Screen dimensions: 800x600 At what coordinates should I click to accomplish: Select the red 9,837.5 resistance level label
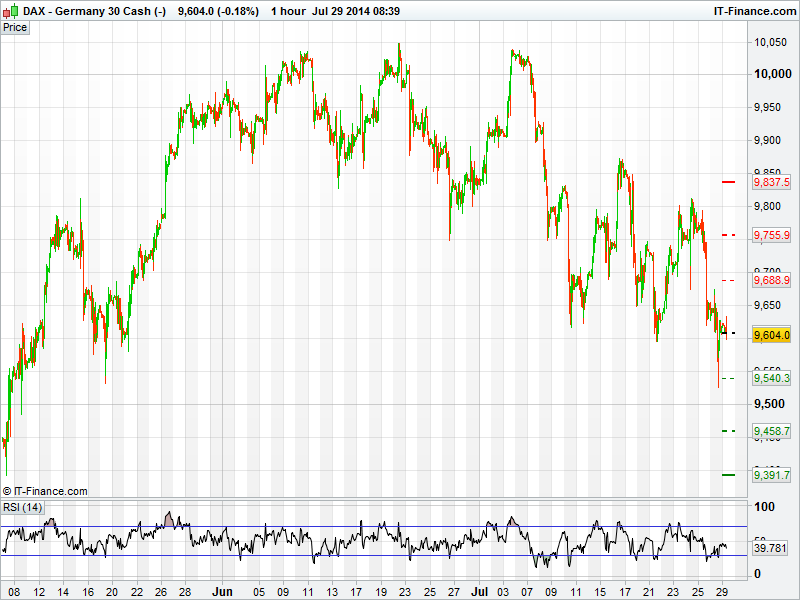pyautogui.click(x=771, y=182)
